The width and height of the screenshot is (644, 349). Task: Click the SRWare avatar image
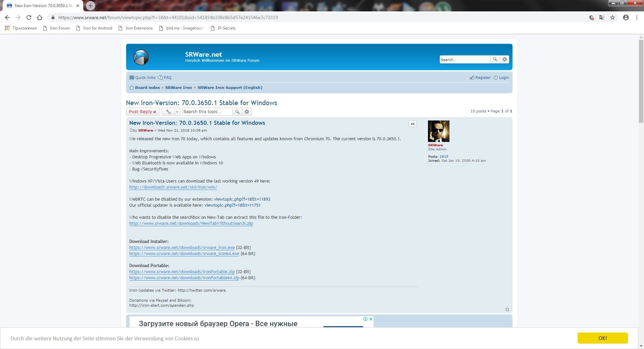438,131
